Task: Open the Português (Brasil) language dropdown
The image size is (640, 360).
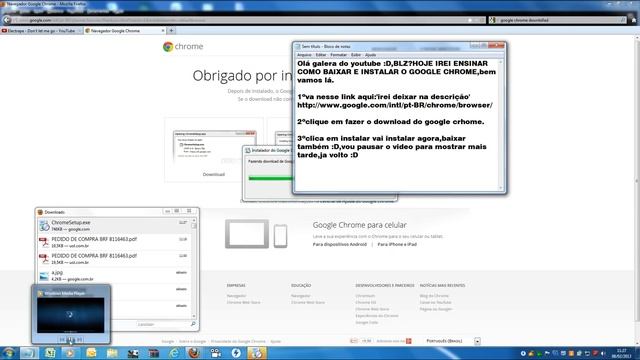Action: point(452,341)
